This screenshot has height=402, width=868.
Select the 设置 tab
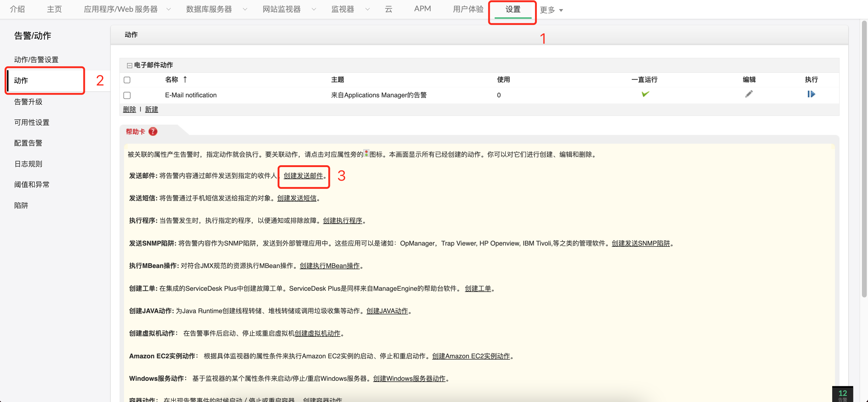pyautogui.click(x=513, y=9)
